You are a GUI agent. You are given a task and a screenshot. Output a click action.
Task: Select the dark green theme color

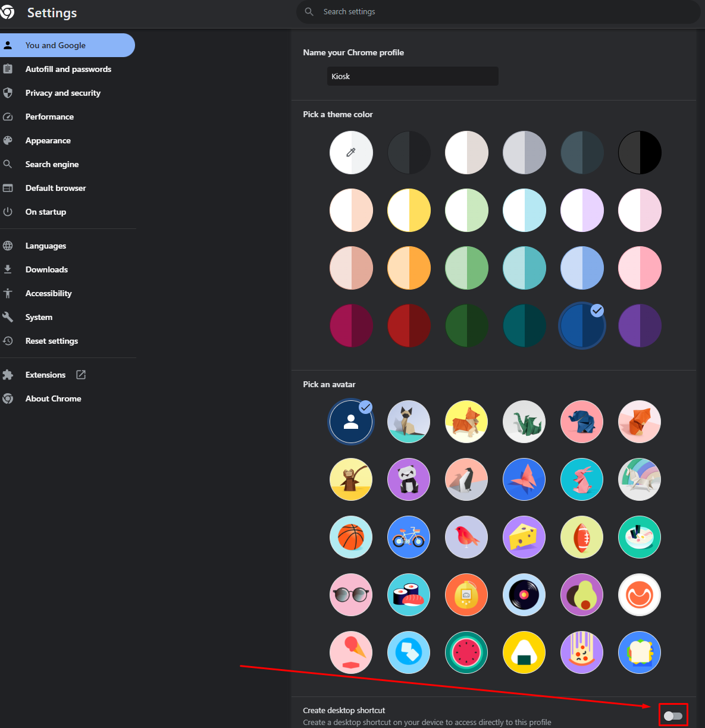tap(467, 326)
